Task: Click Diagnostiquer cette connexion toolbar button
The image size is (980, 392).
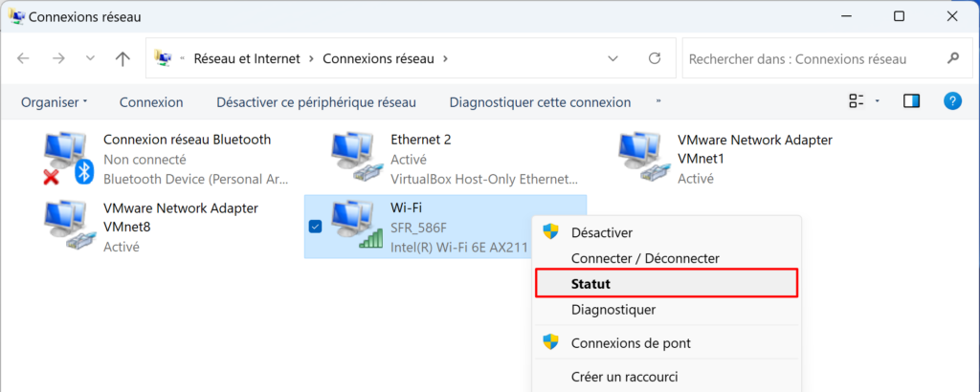Action: [540, 102]
